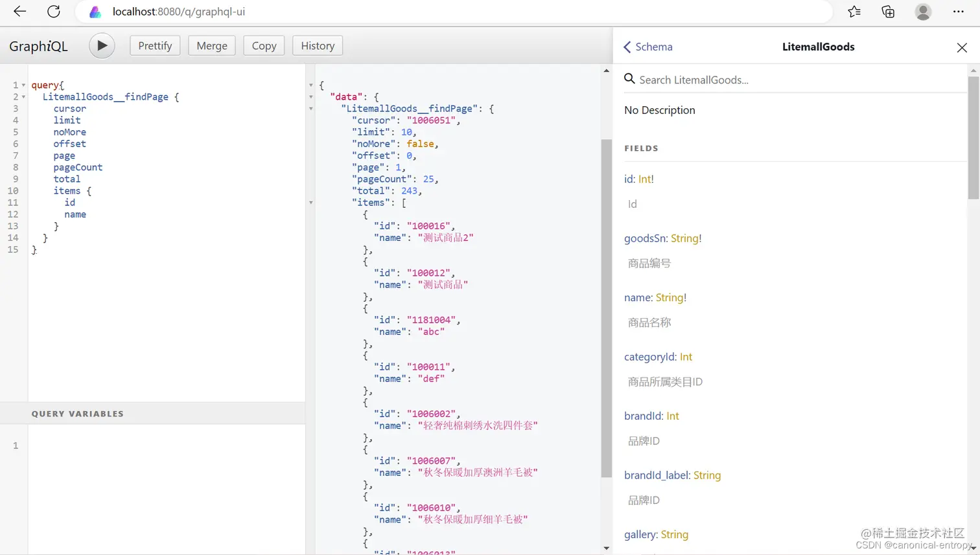Open browser collections icon
The width and height of the screenshot is (980, 555).
pos(888,11)
